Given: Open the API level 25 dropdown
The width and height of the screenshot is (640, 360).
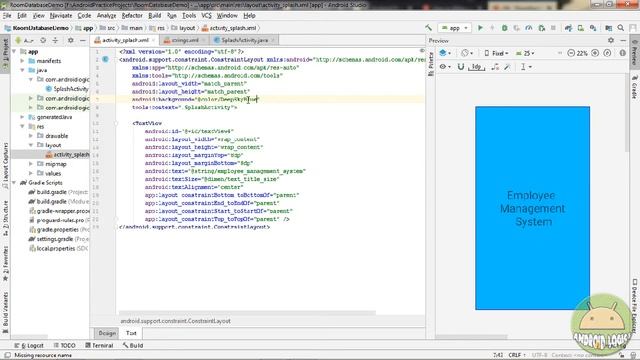Looking at the screenshot, I should pos(525,53).
